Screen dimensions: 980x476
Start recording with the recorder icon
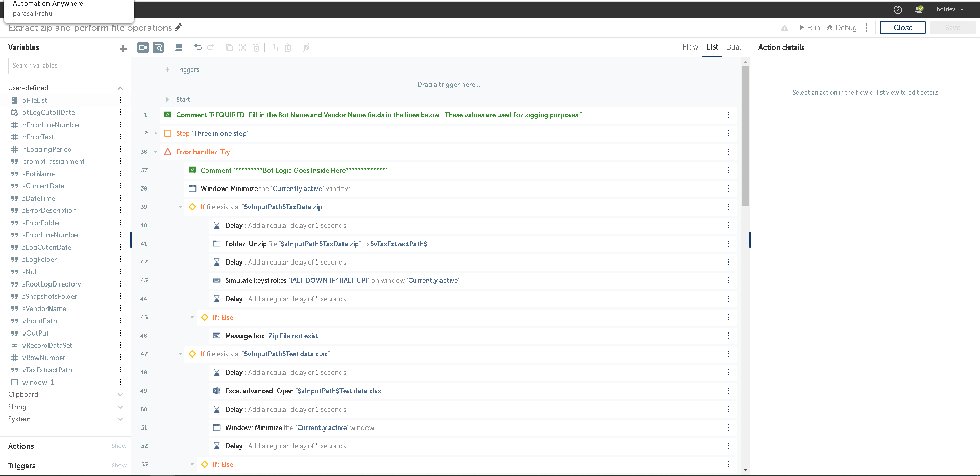pos(143,47)
